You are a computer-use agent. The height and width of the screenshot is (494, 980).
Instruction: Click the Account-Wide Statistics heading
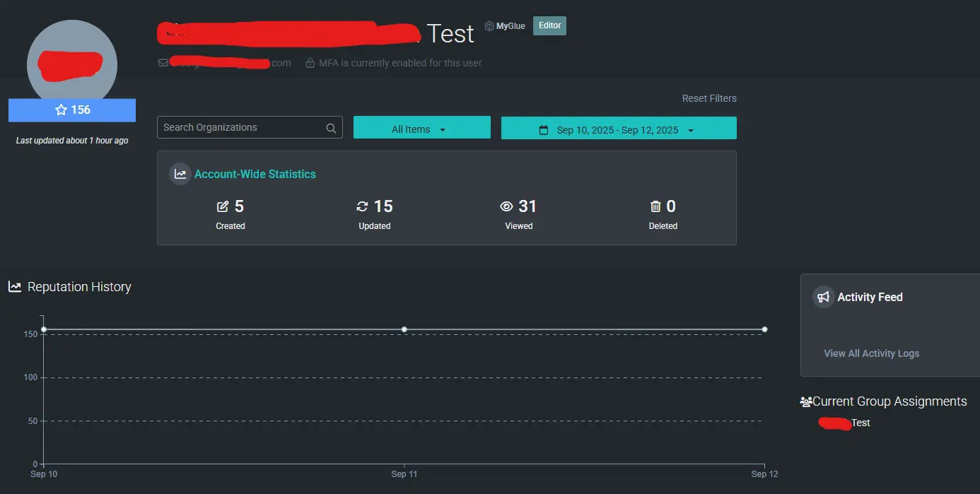(x=255, y=174)
